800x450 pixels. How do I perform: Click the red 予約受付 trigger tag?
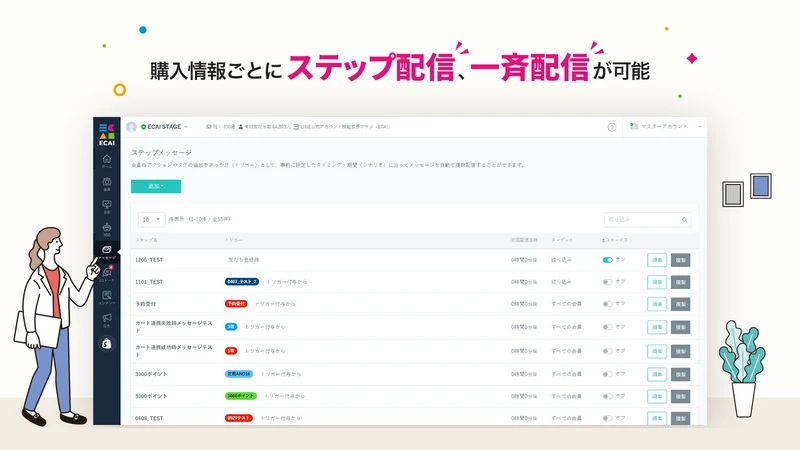[236, 304]
